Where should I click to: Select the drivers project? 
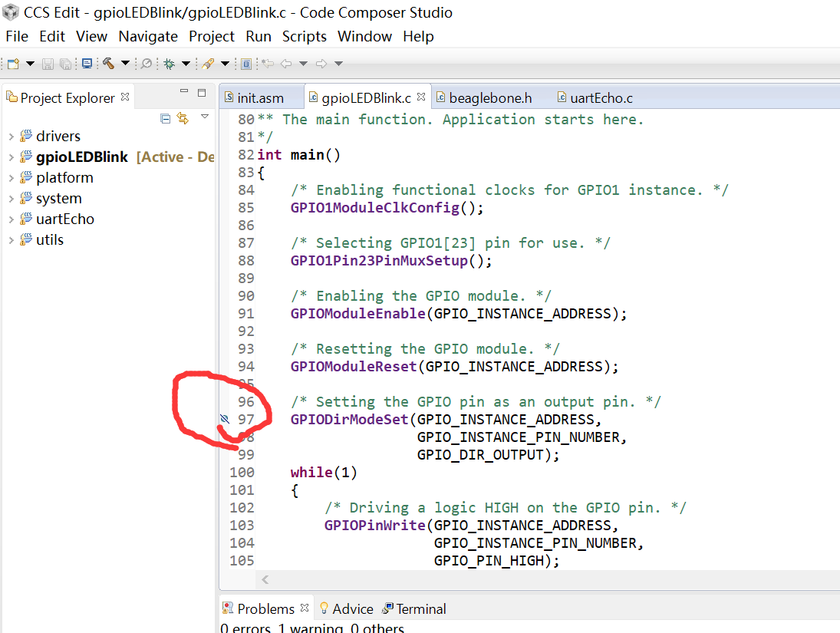coord(58,136)
